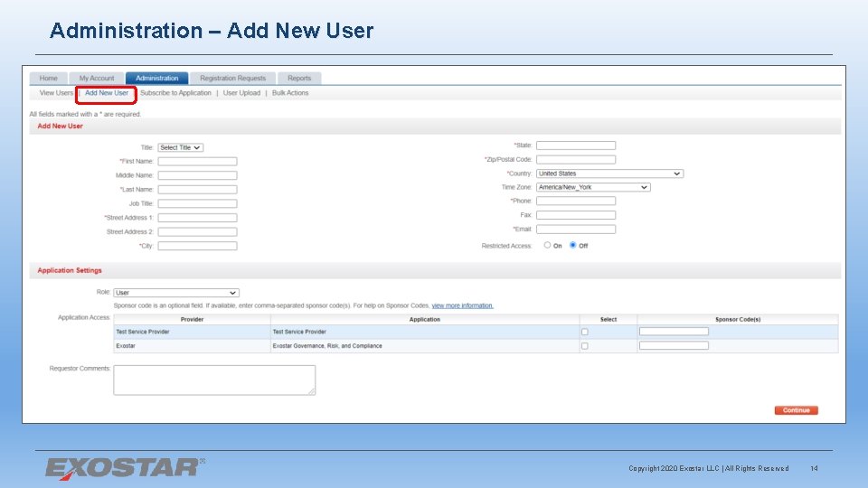
Task: Open the Bulk Actions link
Action: click(290, 93)
